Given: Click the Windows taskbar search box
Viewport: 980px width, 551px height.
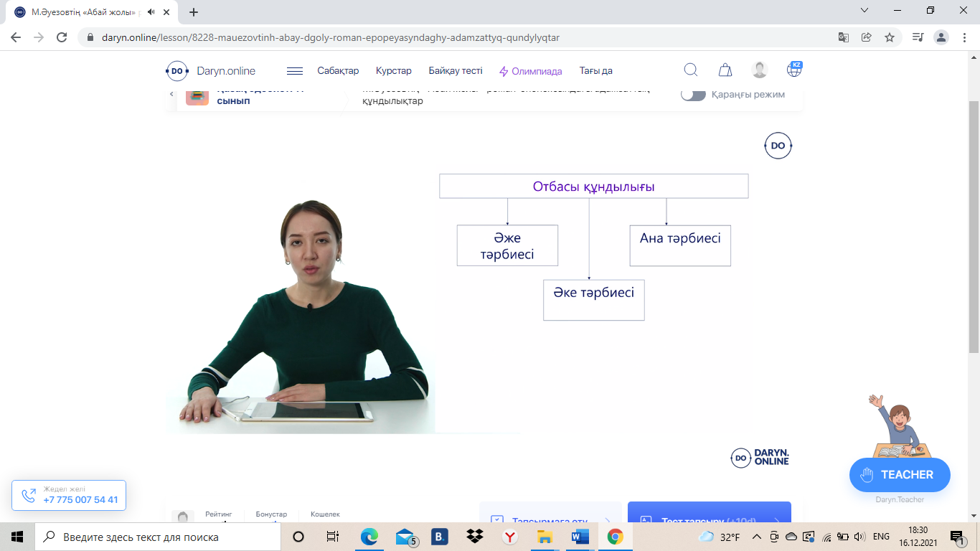Looking at the screenshot, I should pyautogui.click(x=158, y=537).
